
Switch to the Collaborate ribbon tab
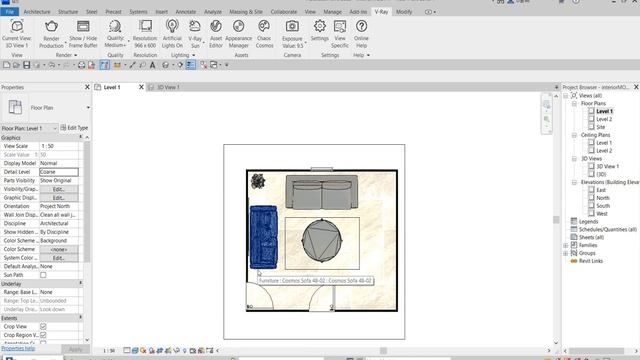pos(284,12)
